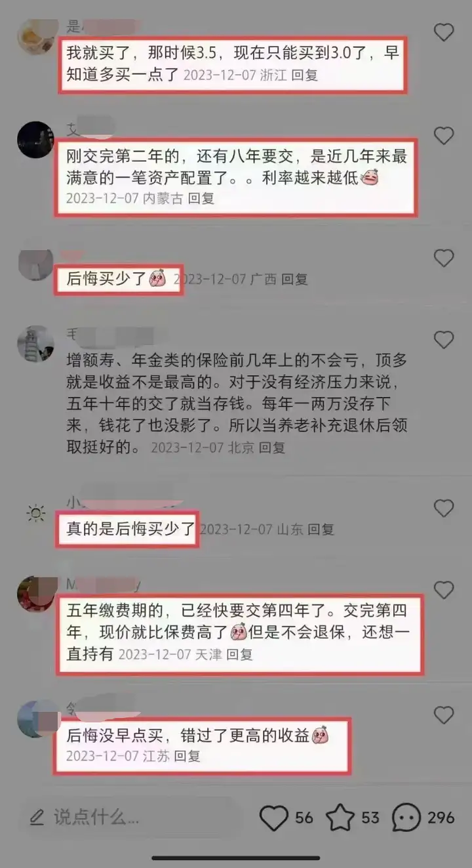This screenshot has height=868, width=472.
Task: Reply to the Shandong comment
Action: point(321,529)
